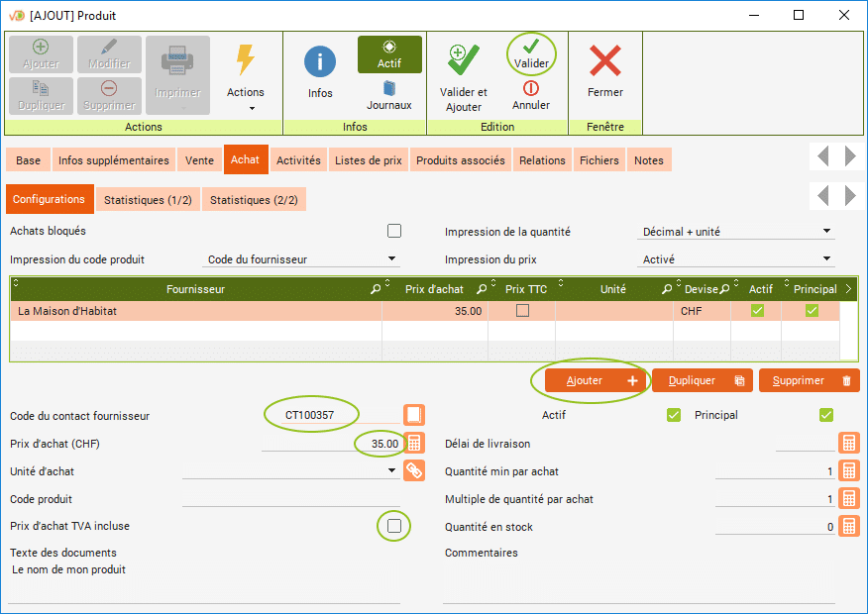Click the Infos icon in the ribbon
The image size is (868, 614).
(320, 63)
